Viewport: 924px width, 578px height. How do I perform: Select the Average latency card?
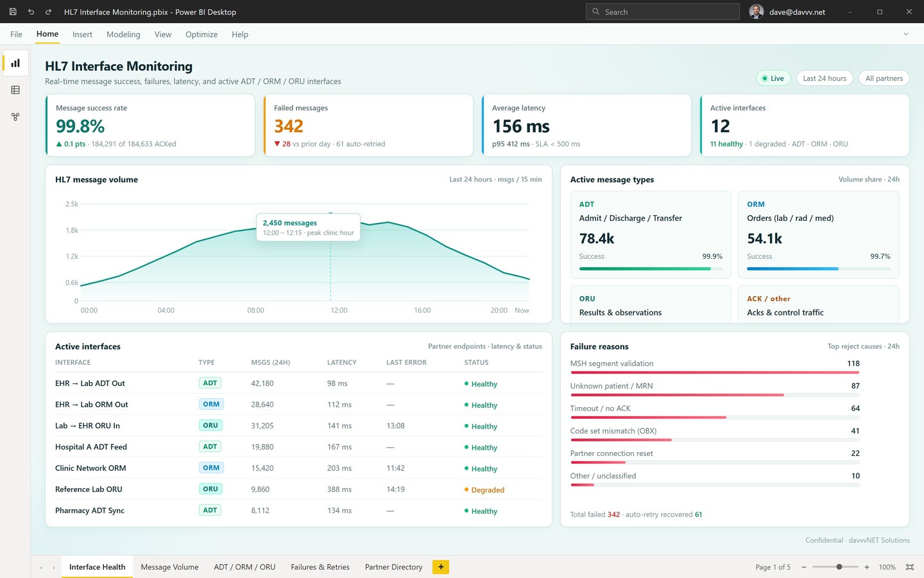586,125
